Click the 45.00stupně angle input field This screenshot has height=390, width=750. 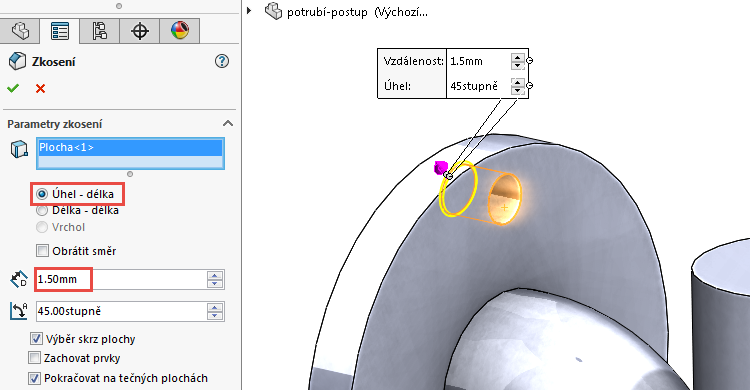coord(121,311)
